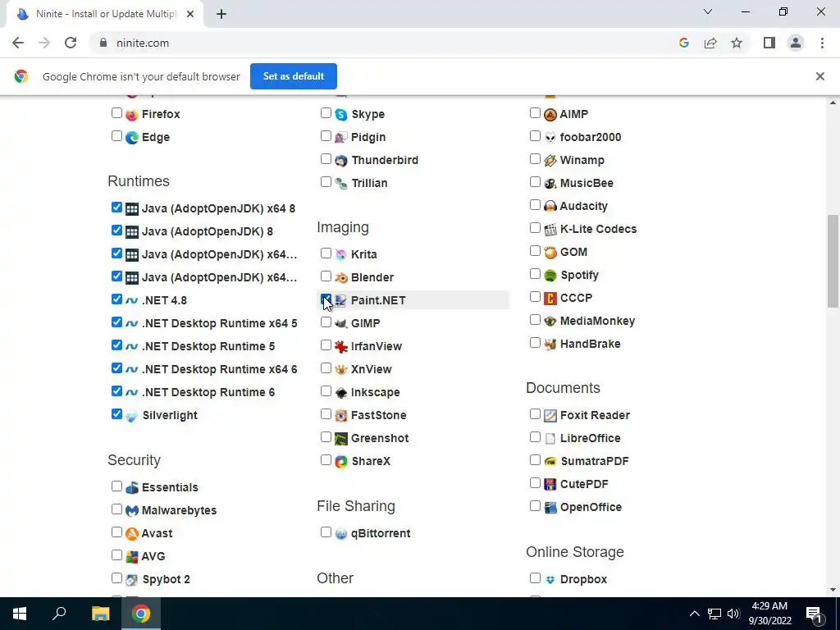Click the FastStone label
840x630 pixels.
[x=379, y=416]
